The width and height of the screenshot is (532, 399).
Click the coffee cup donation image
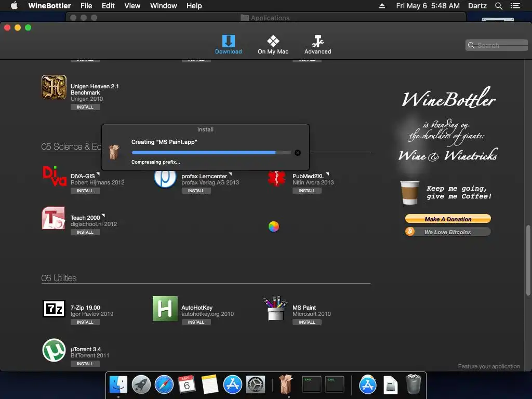click(x=410, y=192)
